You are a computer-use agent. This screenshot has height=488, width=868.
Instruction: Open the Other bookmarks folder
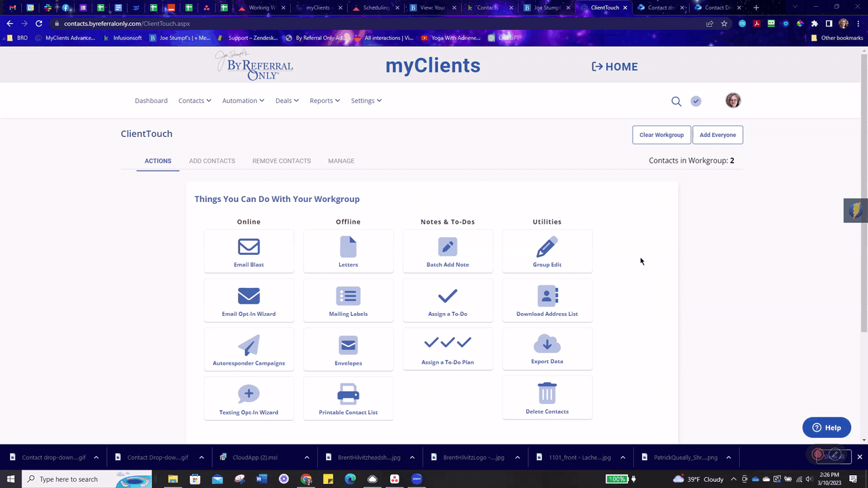[837, 38]
